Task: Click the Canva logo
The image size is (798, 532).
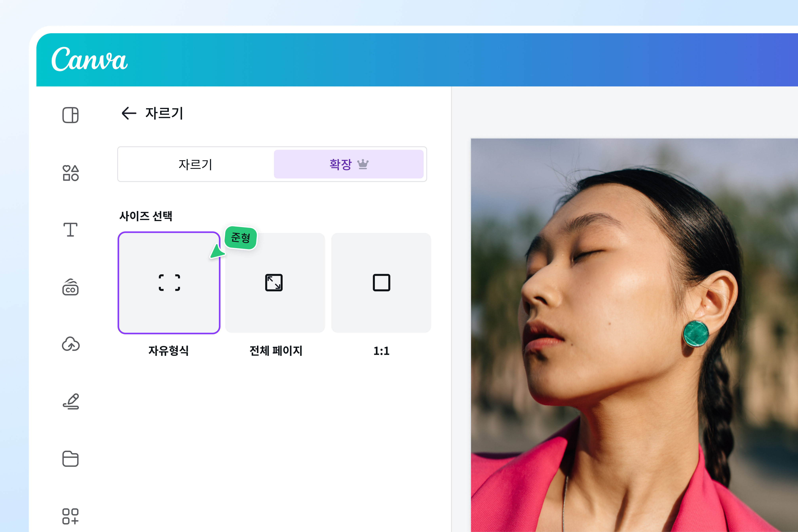Action: click(90, 59)
